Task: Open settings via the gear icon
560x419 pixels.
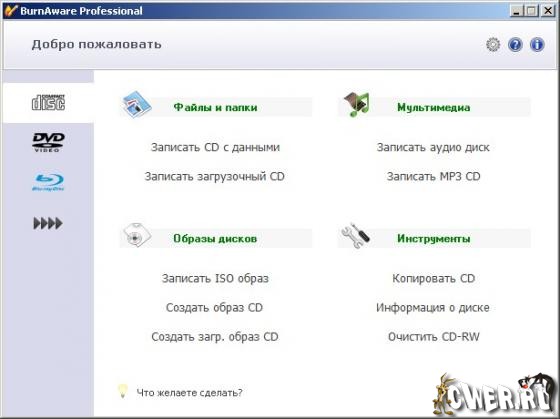Action: click(493, 45)
